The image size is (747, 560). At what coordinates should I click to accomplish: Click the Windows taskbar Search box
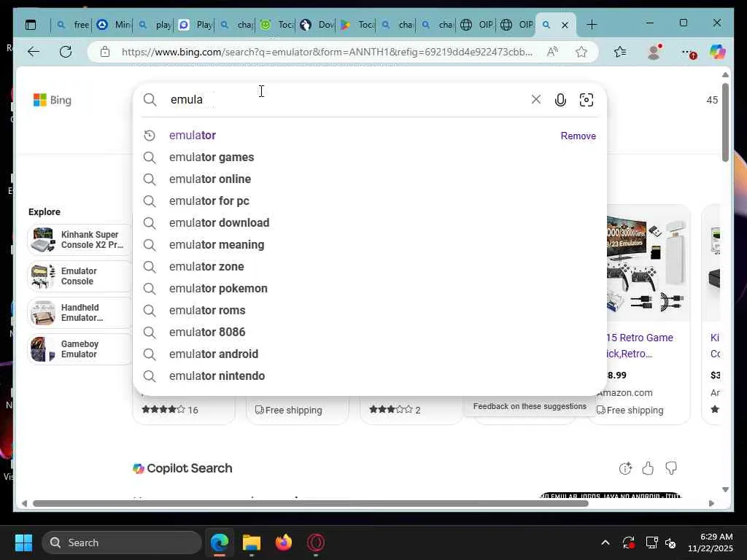[x=122, y=542]
